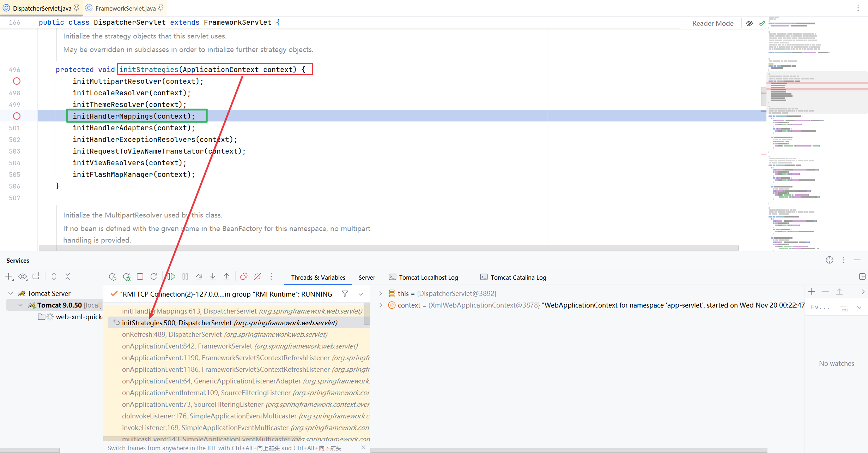
Task: Click Step Into arrow icon
Action: coord(213,277)
